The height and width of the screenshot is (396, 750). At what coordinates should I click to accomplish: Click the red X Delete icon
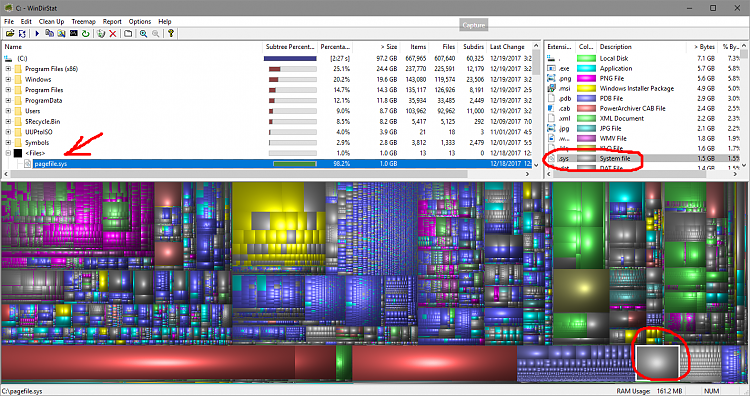(113, 33)
